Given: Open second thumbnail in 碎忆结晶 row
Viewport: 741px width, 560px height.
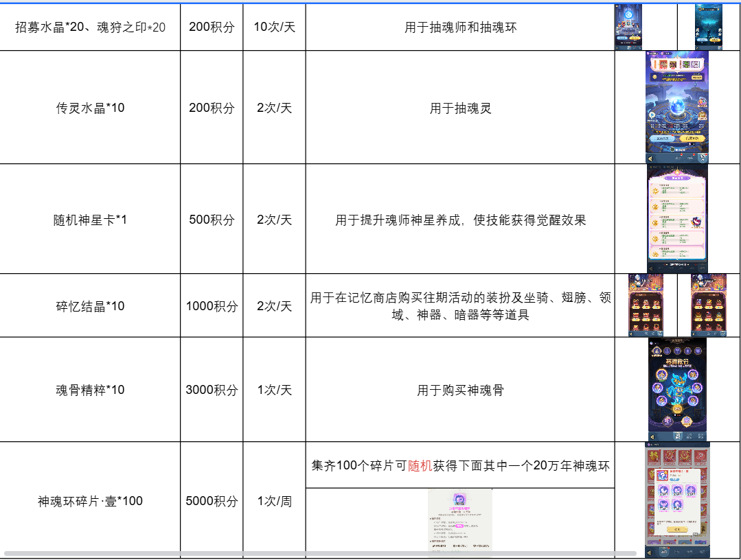Looking at the screenshot, I should click(x=709, y=305).
